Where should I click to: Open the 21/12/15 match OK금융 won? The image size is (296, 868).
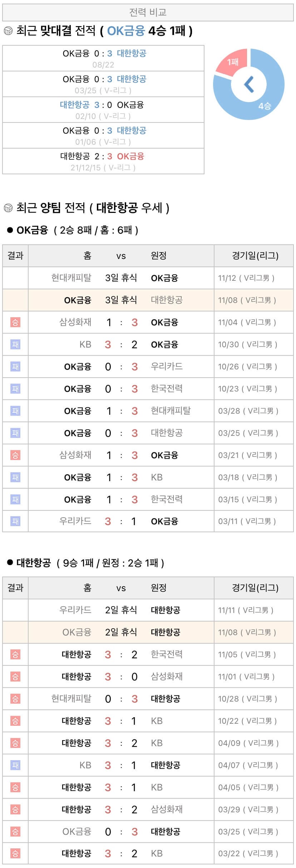tap(103, 161)
